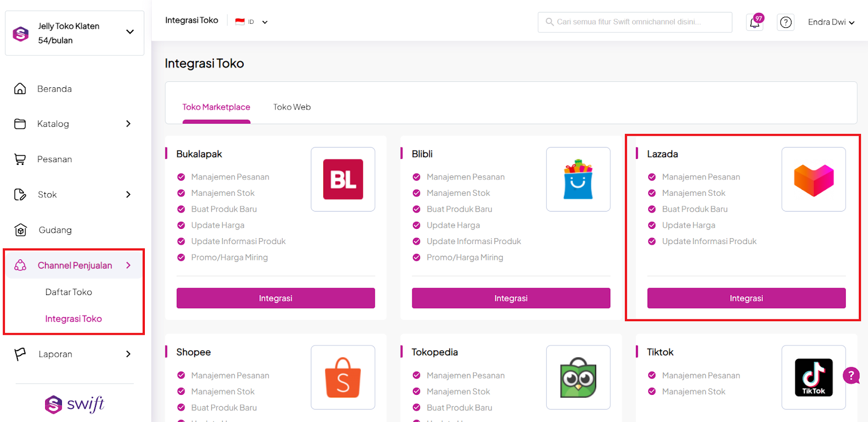This screenshot has height=422, width=868.
Task: Focus the omnichannel feature search field
Action: (x=635, y=22)
